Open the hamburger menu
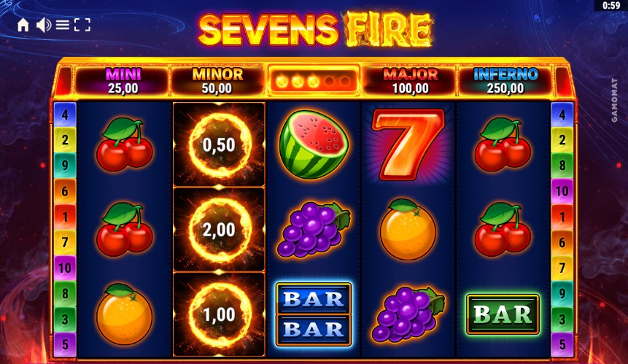This screenshot has width=628, height=364. [63, 25]
